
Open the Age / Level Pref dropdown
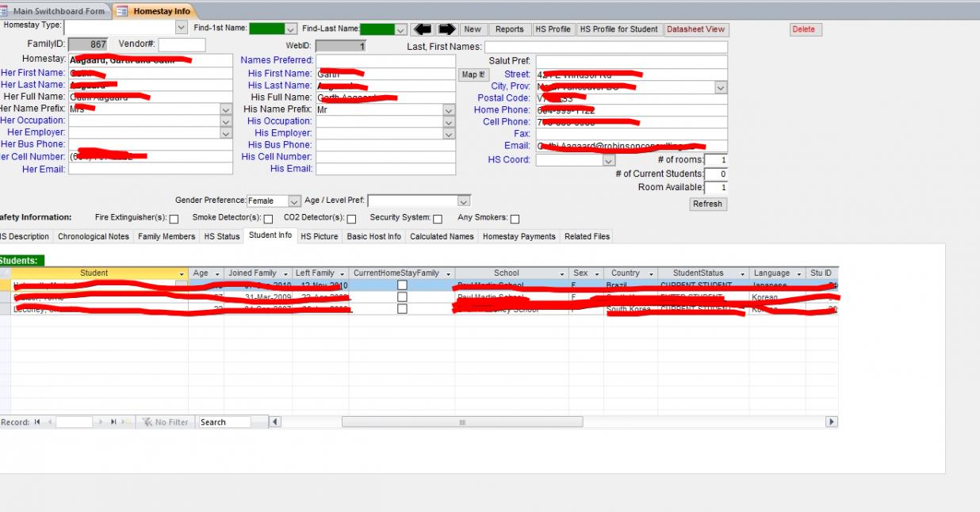pyautogui.click(x=464, y=201)
